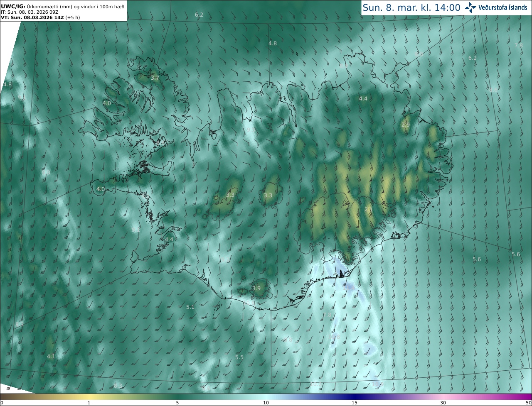Click the 5.1 value off the southwest coast

click(190, 307)
